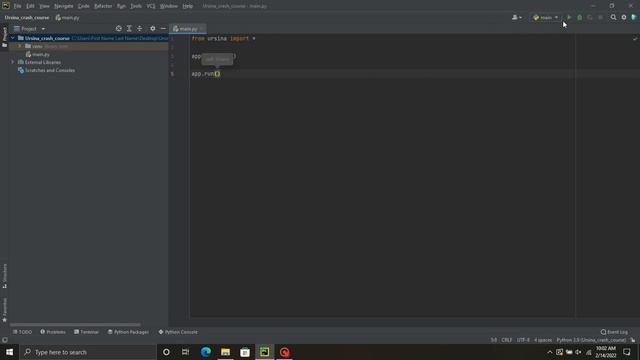This screenshot has height=360, width=640.
Task: Open Project panel options gear
Action: [x=152, y=29]
